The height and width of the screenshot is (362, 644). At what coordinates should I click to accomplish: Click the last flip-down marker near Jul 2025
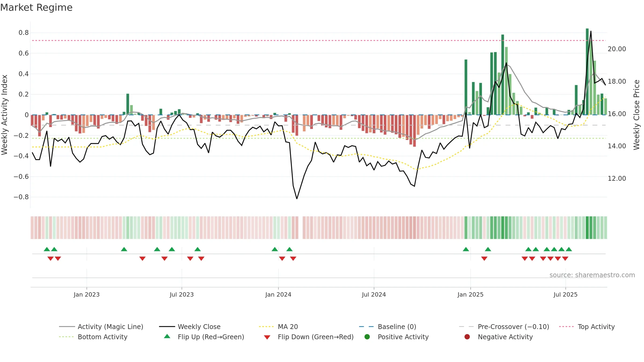click(x=565, y=258)
